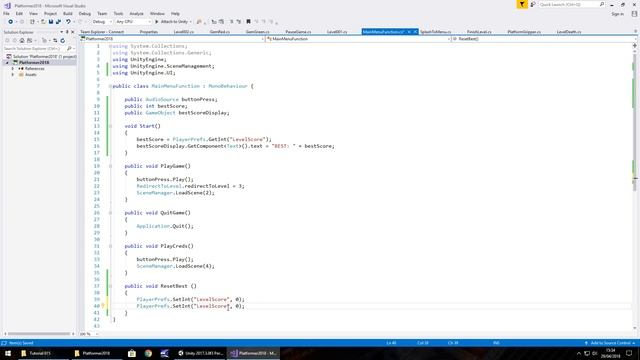Select the Solution 'Platformer2018' tree row
The width and height of the screenshot is (640, 360).
[41, 56]
